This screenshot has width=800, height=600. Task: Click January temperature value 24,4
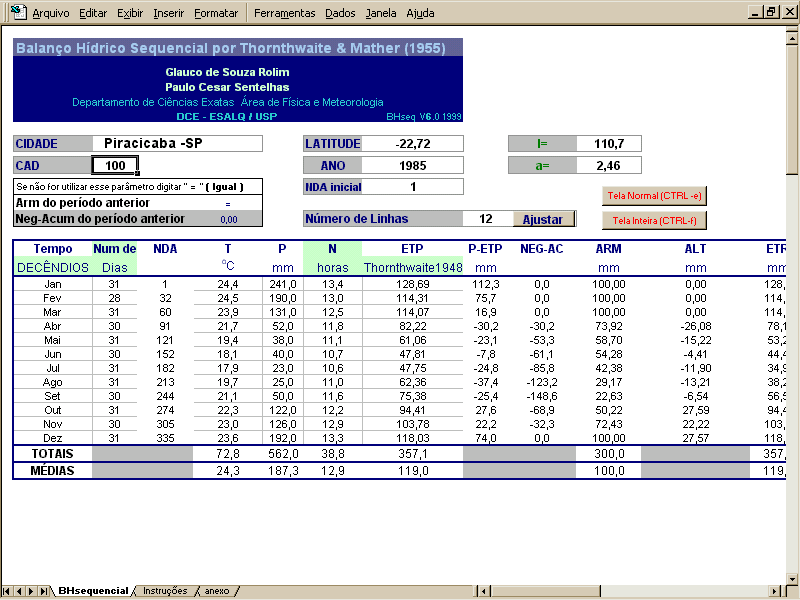228,284
